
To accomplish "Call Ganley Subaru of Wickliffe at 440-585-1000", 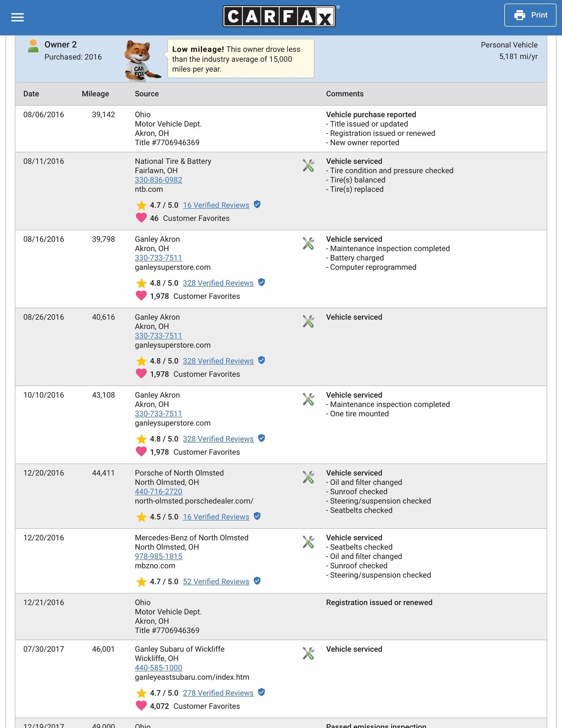I will click(158, 668).
